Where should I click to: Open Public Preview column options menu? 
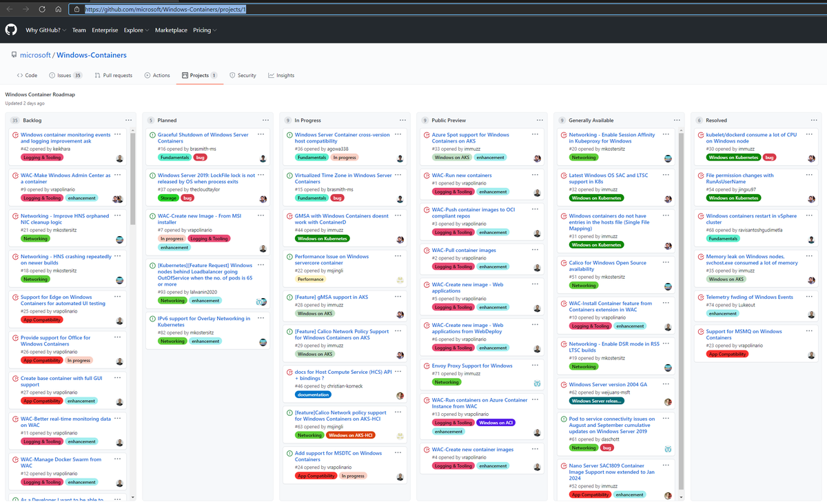540,120
